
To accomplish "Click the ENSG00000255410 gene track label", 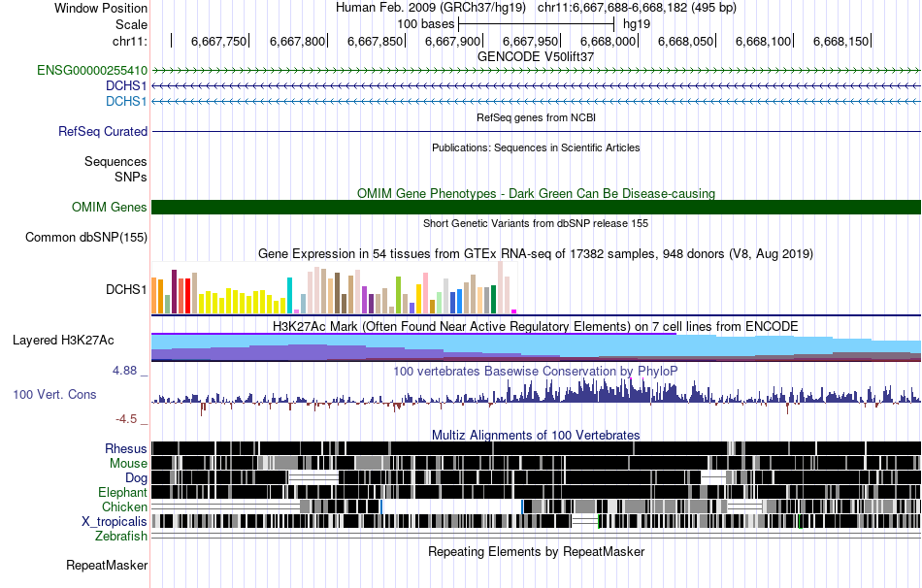I will click(x=92, y=71).
